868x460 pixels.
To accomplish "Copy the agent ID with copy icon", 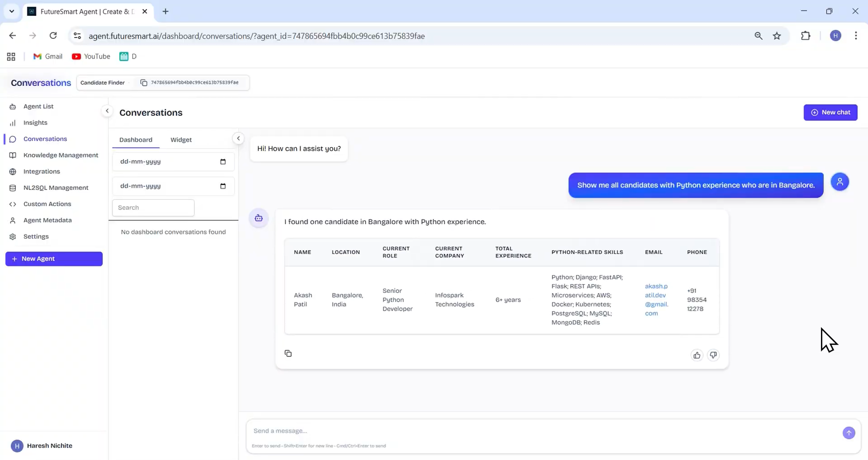I will click(x=144, y=83).
